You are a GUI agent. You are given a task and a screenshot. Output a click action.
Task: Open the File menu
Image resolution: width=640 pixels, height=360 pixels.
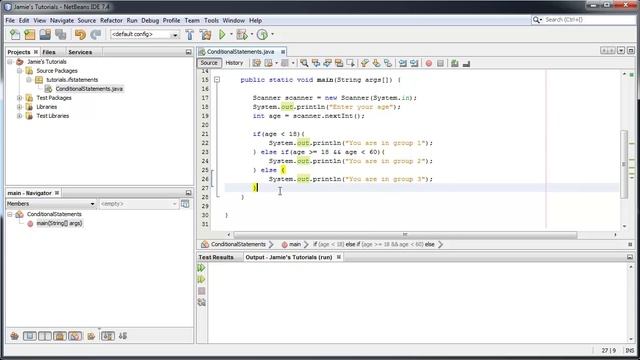coord(10,20)
